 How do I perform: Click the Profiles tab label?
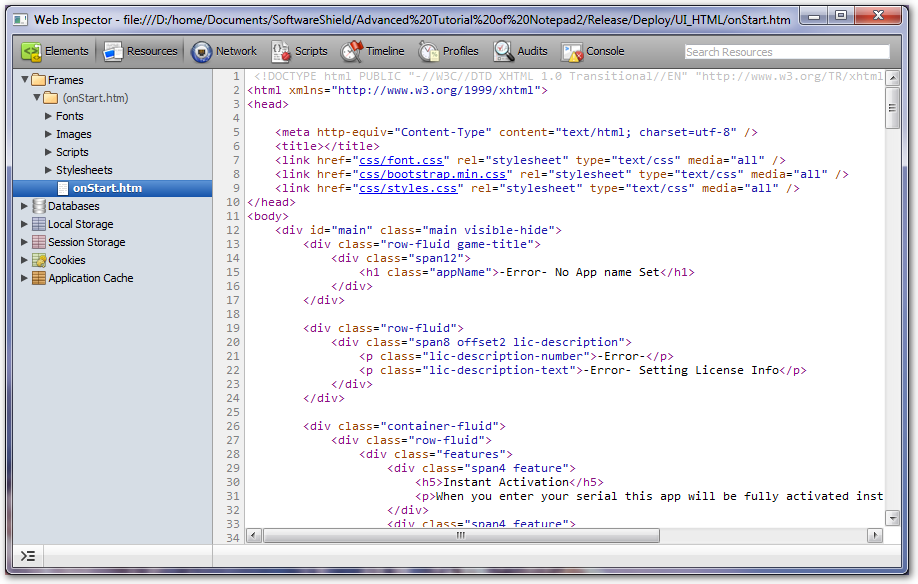pos(461,51)
